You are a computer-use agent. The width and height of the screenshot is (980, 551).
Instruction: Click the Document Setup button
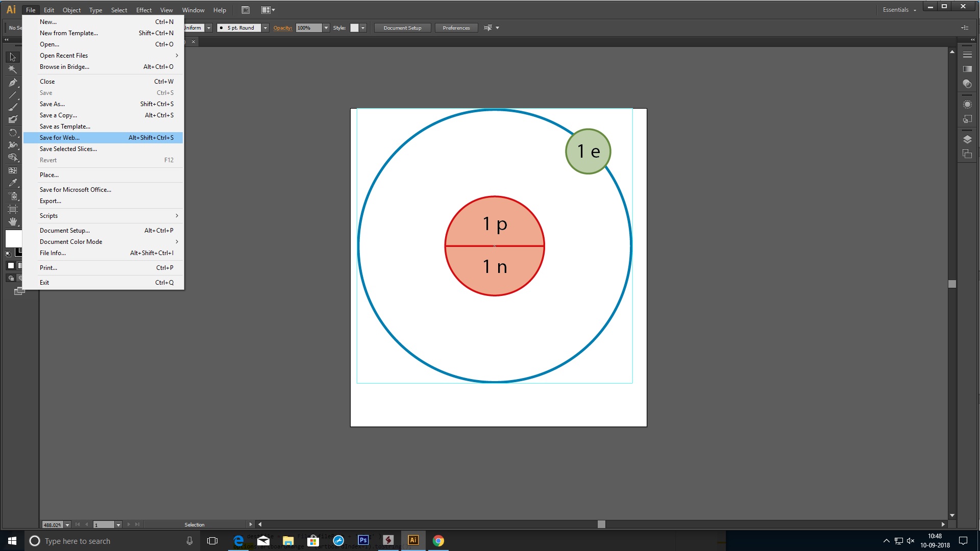coord(403,28)
